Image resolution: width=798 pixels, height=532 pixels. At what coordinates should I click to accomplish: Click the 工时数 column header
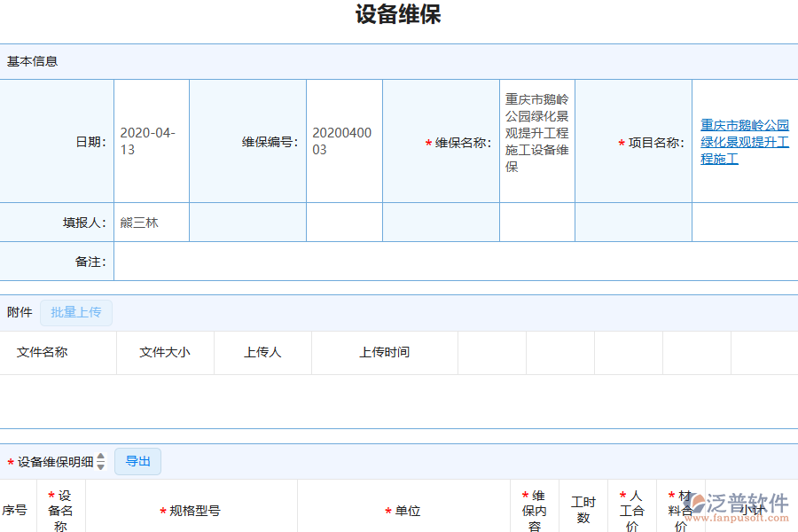[583, 511]
